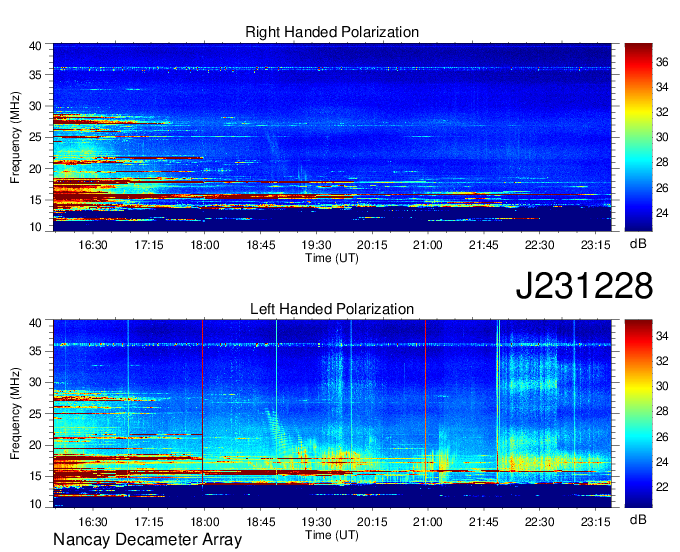Click the 'dB' unit label of top color bar
Viewport: 680px width, 552px height.
638,244
